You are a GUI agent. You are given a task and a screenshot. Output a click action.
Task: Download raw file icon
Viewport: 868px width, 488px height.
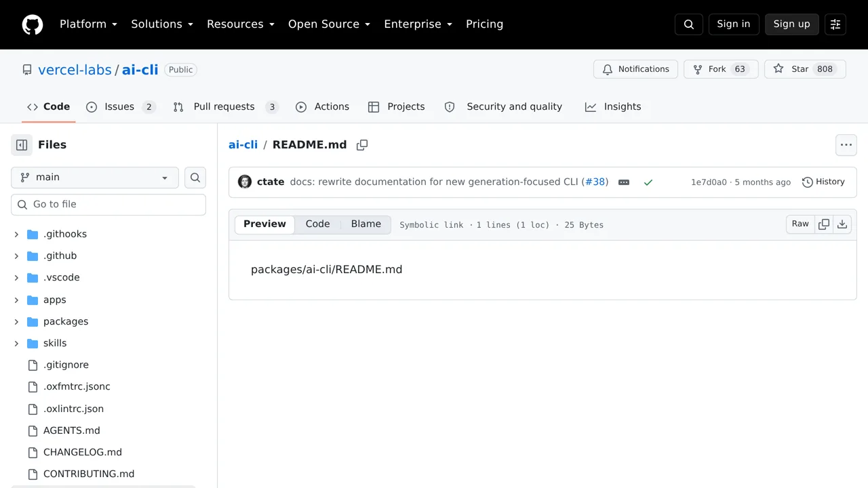(842, 224)
